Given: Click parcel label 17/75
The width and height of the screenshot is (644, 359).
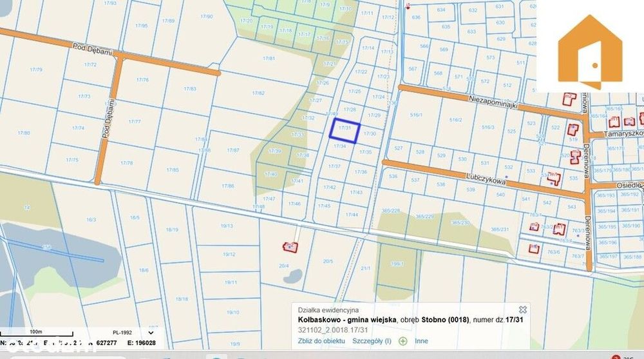Looking at the screenshot, I should [x=72, y=160].
